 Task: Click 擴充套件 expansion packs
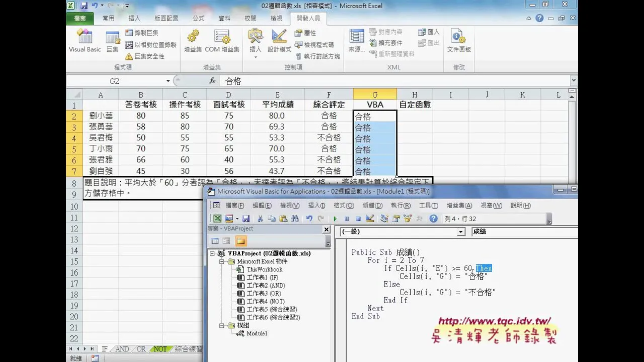385,43
